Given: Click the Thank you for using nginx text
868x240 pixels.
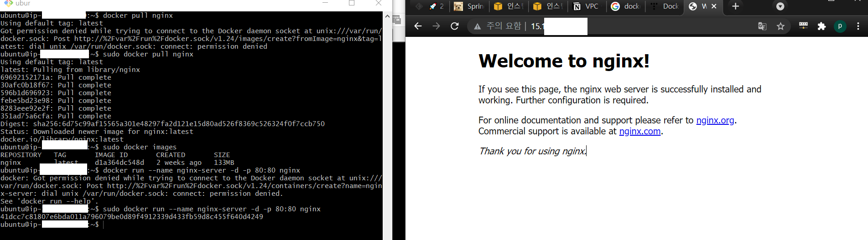Looking at the screenshot, I should coord(532,151).
